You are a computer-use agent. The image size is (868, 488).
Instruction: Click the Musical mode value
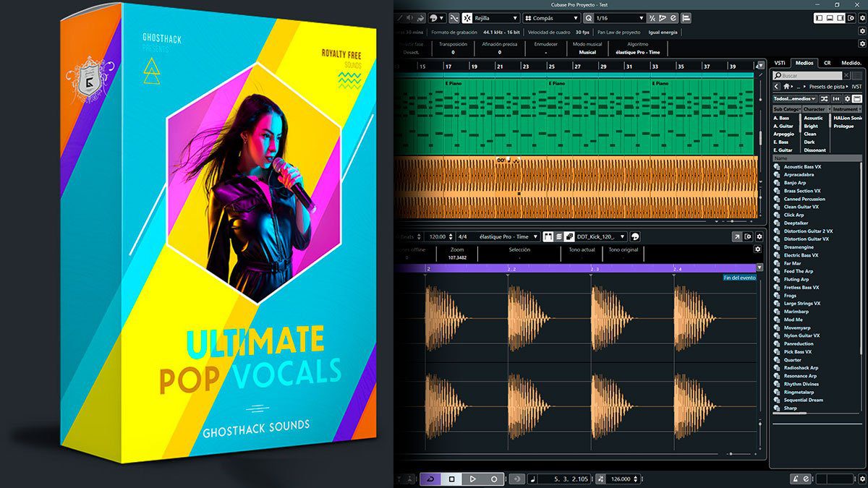(x=588, y=52)
